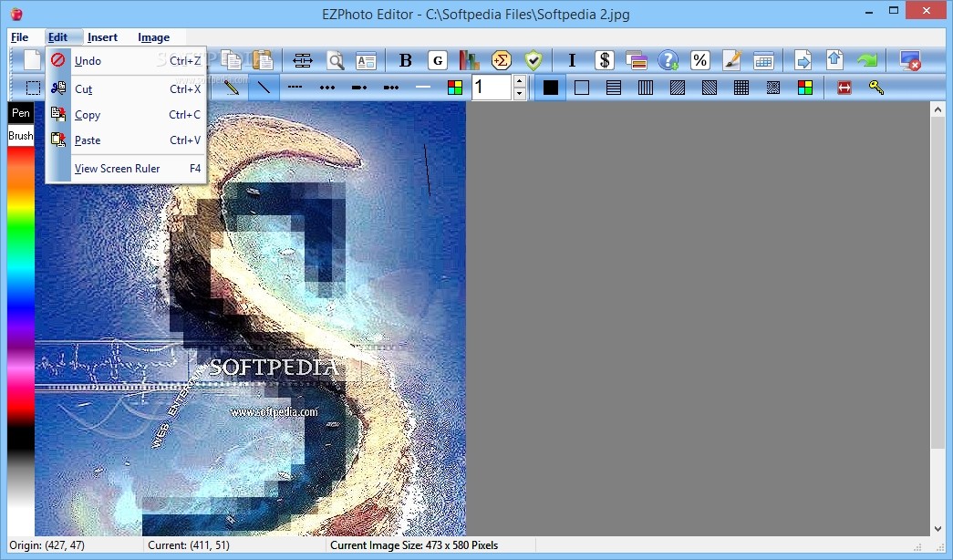Switch to Brush mode
Screen dimensions: 953x560
(x=21, y=136)
